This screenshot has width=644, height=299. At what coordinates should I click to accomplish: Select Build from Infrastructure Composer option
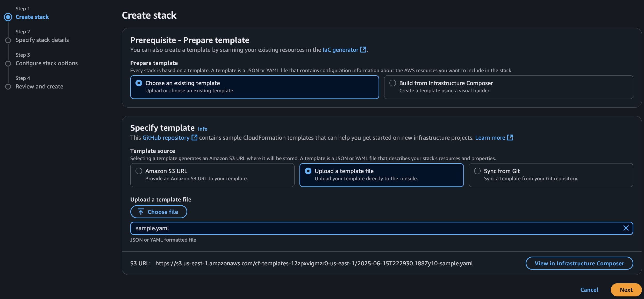[393, 83]
